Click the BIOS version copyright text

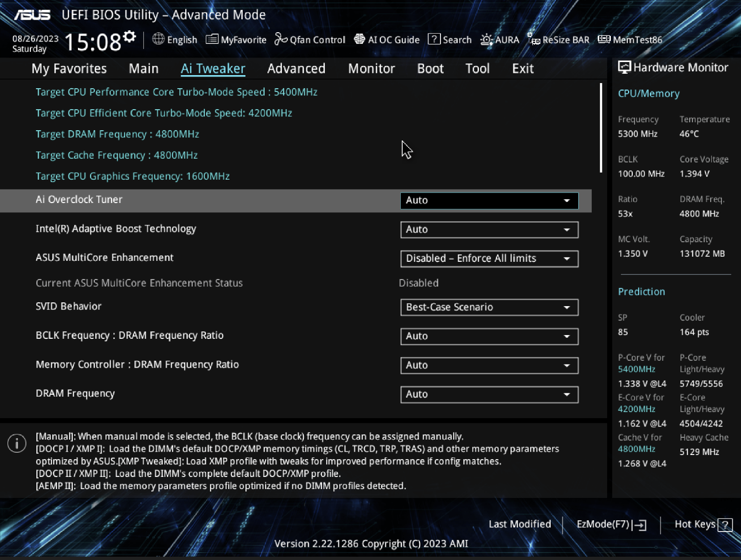371,544
